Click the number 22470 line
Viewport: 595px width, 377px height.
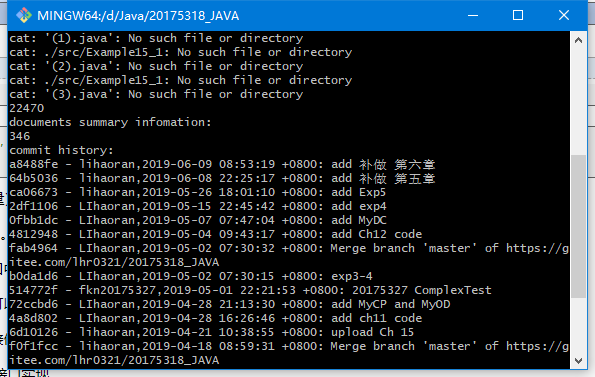tap(27, 108)
